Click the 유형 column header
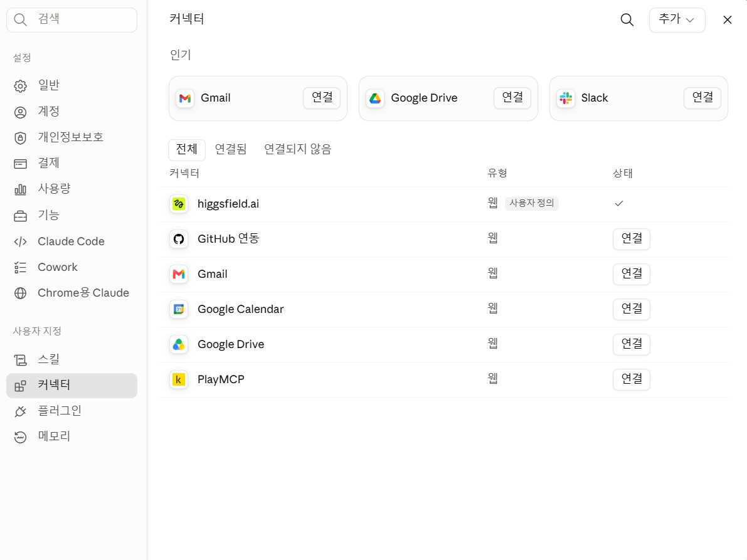Viewport: 747px width, 560px height. point(497,173)
